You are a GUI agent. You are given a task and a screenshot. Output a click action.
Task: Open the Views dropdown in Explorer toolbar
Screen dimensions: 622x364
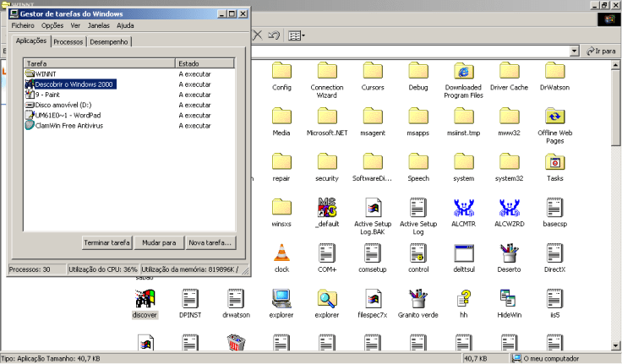pyautogui.click(x=297, y=35)
